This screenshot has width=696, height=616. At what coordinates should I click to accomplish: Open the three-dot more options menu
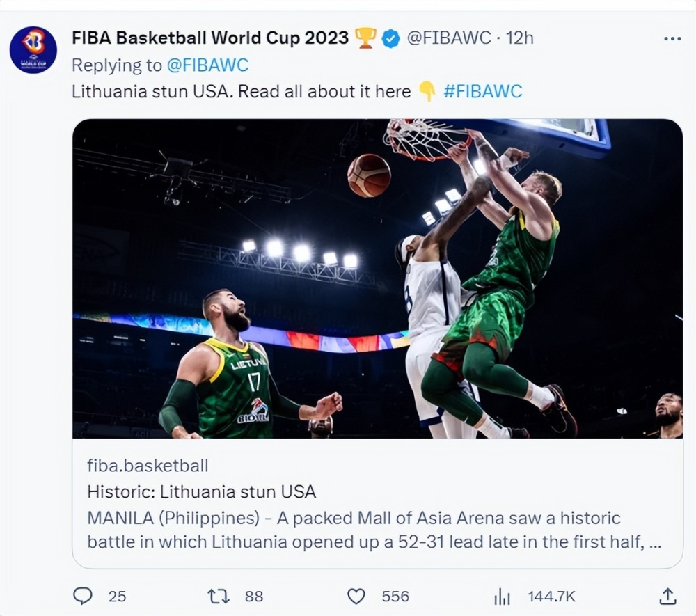[672, 39]
